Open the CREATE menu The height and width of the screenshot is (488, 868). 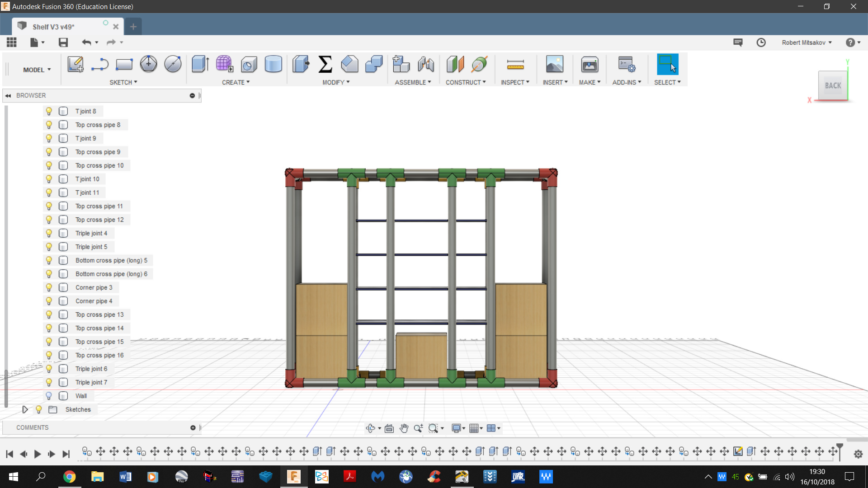(x=236, y=82)
